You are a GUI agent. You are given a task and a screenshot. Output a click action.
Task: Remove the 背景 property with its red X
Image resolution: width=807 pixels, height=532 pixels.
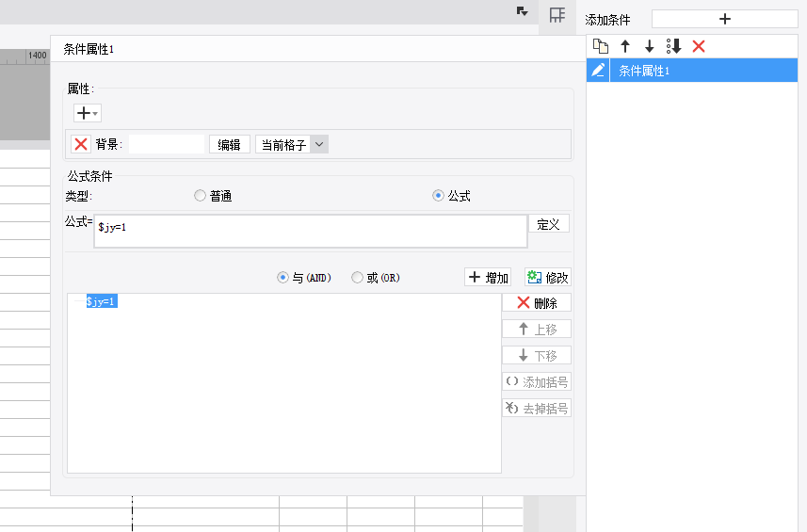coord(81,144)
